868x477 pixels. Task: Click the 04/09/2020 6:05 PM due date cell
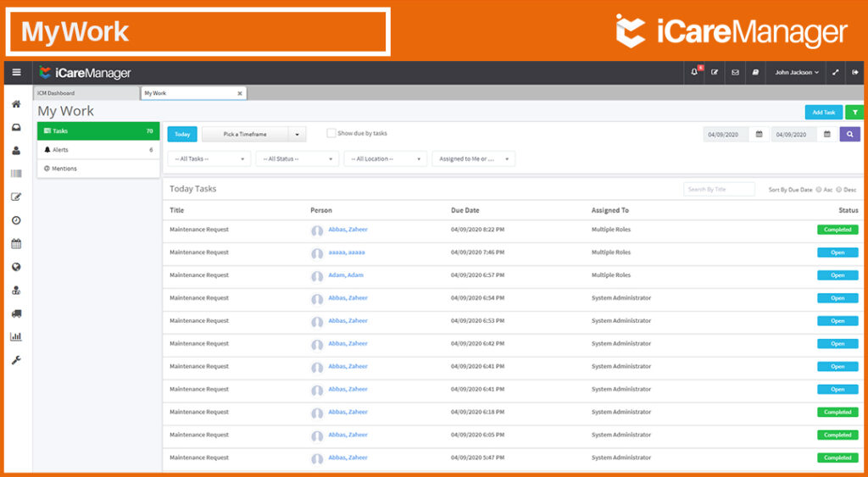click(478, 435)
